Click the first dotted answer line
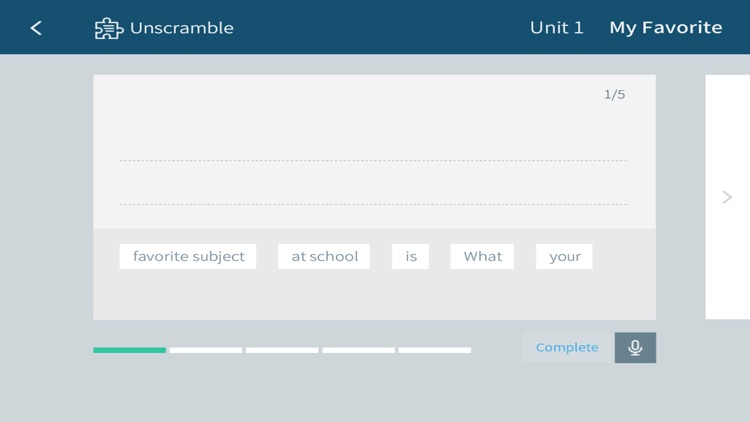 (373, 160)
